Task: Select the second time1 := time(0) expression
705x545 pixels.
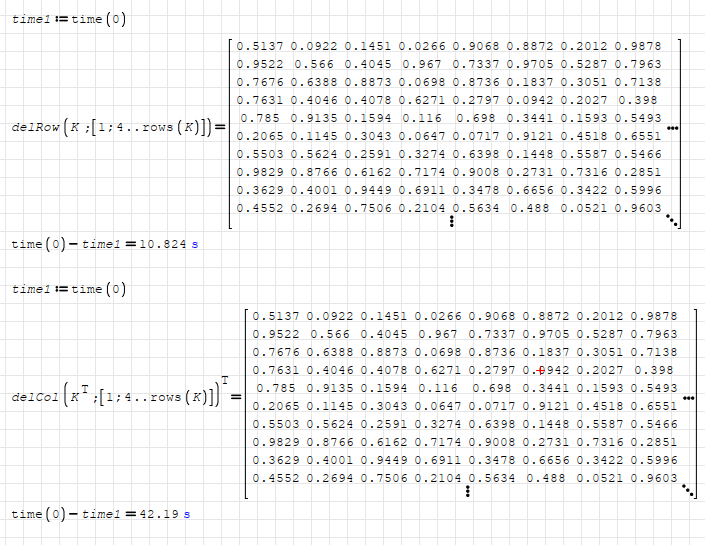Action: pos(69,289)
